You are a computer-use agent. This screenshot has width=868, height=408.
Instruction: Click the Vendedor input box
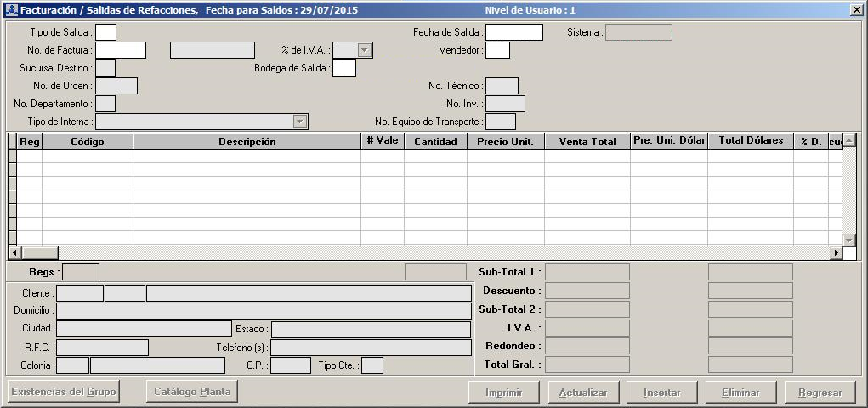(x=497, y=50)
